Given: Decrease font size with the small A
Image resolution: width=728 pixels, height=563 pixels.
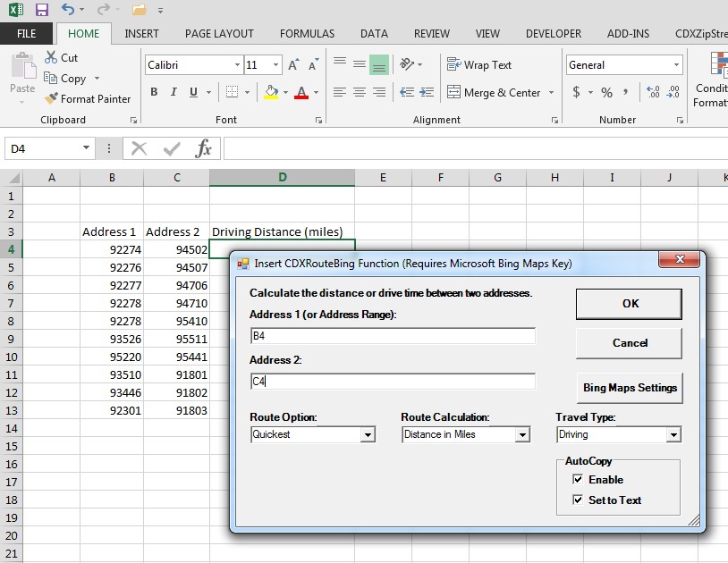Looking at the screenshot, I should point(313,65).
